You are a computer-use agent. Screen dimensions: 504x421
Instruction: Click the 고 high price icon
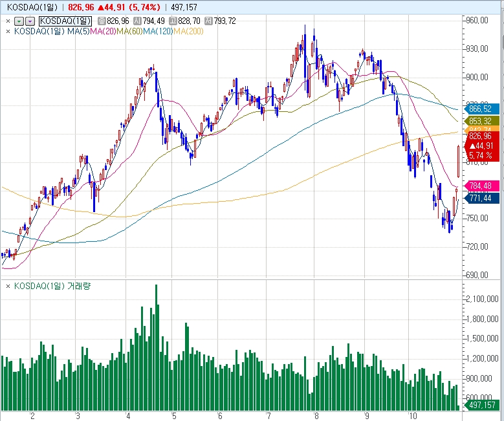173,21
